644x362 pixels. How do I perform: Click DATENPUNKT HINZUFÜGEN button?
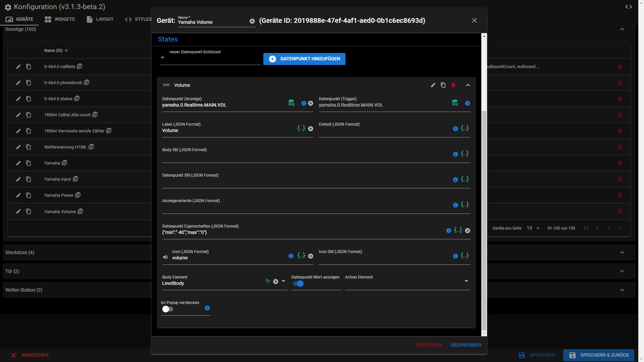click(x=304, y=59)
